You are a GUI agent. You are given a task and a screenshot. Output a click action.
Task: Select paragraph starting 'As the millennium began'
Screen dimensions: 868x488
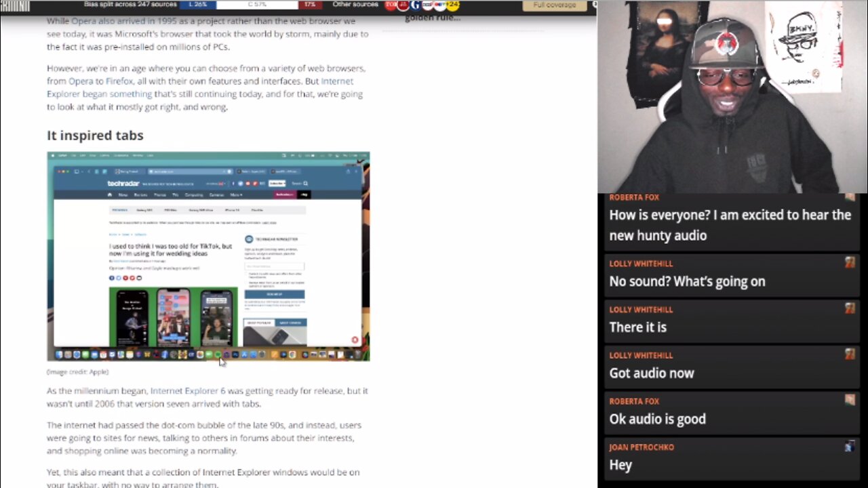click(208, 397)
